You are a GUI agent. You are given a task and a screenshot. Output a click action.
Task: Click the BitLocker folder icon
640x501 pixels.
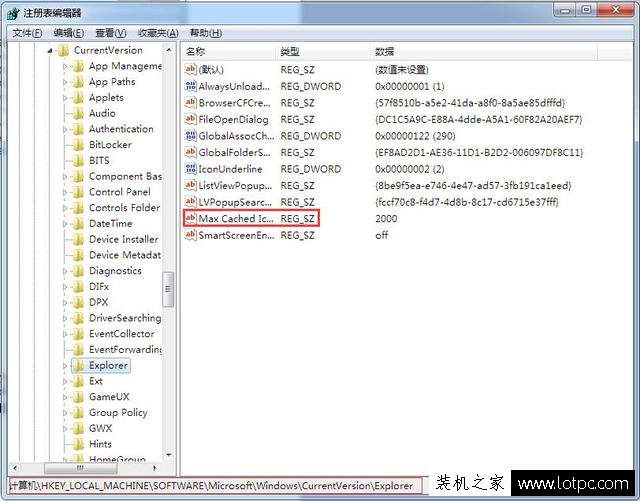(x=78, y=145)
